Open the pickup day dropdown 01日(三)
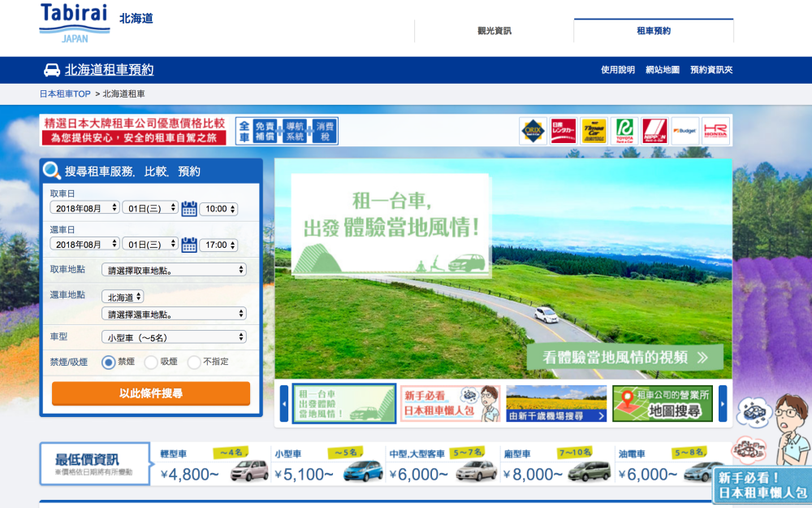Viewport: 812px width, 508px height. click(x=150, y=208)
